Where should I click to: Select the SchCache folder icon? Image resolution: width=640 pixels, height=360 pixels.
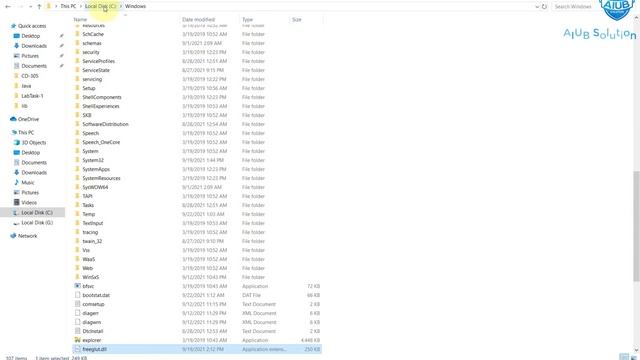[x=77, y=34]
